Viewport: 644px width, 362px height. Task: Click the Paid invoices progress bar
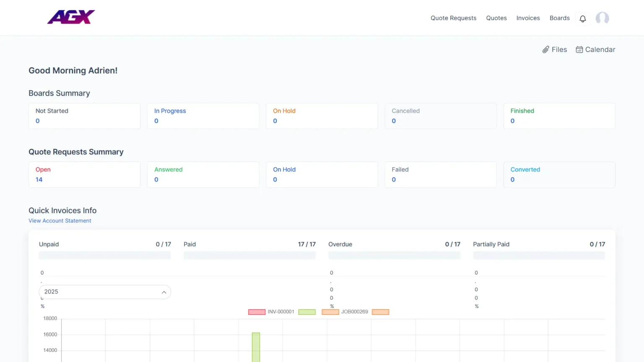click(249, 255)
